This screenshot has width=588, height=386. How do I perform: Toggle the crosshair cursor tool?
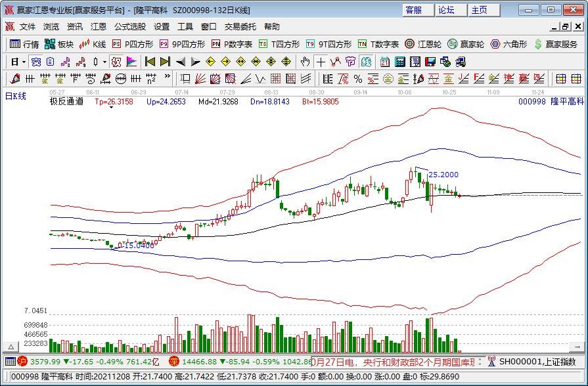[x=321, y=62]
